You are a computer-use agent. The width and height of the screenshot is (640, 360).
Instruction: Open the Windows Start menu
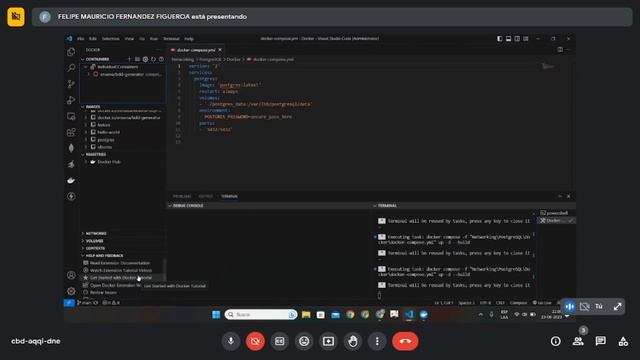pos(216,314)
